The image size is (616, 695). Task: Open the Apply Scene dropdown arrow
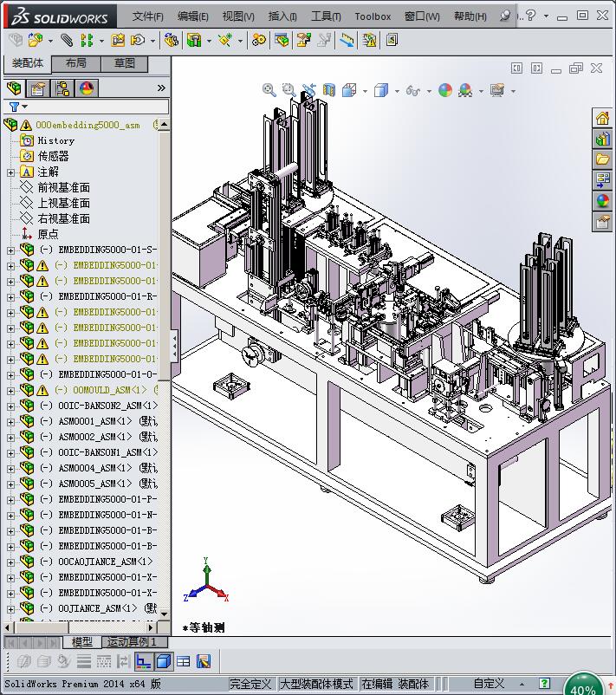point(481,91)
